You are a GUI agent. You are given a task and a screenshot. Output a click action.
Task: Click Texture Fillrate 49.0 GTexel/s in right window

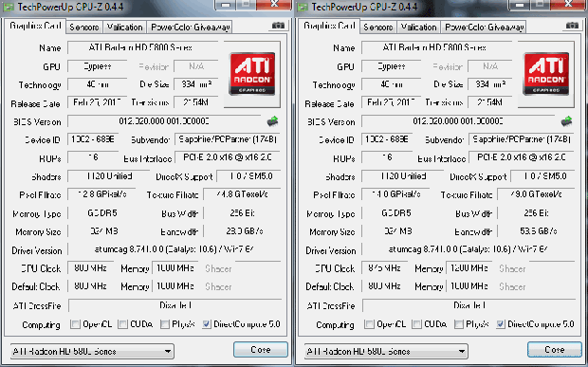536,194
